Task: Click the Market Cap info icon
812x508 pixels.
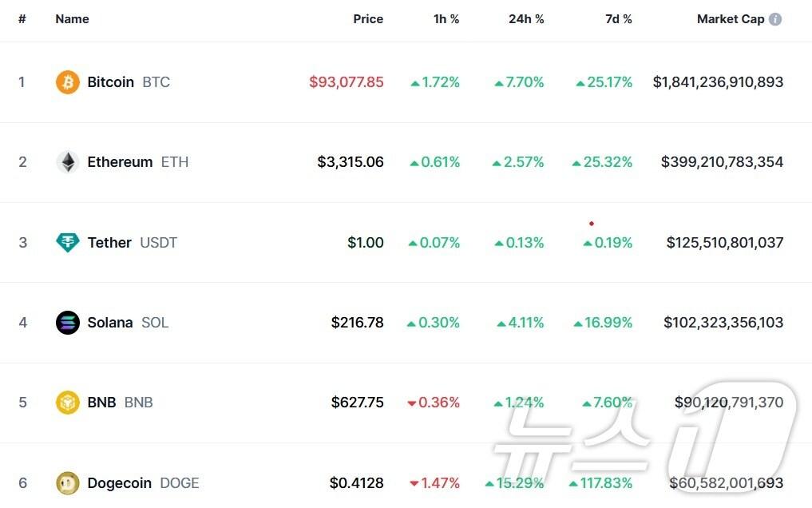Action: (775, 19)
